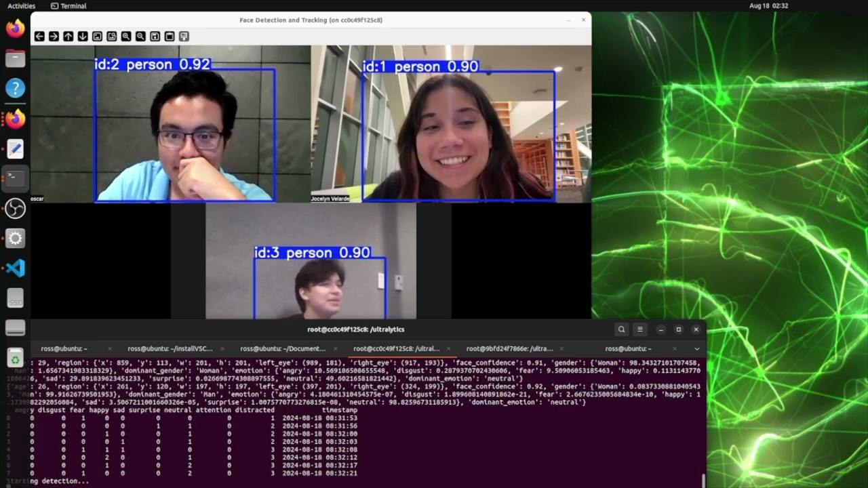Screen dimensions: 868x488
Task: Launch the Text Editor from the dock
Action: (x=15, y=148)
